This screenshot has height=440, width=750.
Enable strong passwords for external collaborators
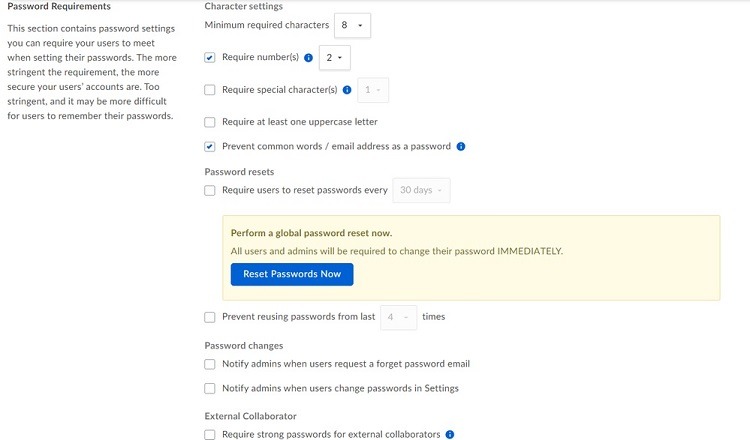pos(210,434)
